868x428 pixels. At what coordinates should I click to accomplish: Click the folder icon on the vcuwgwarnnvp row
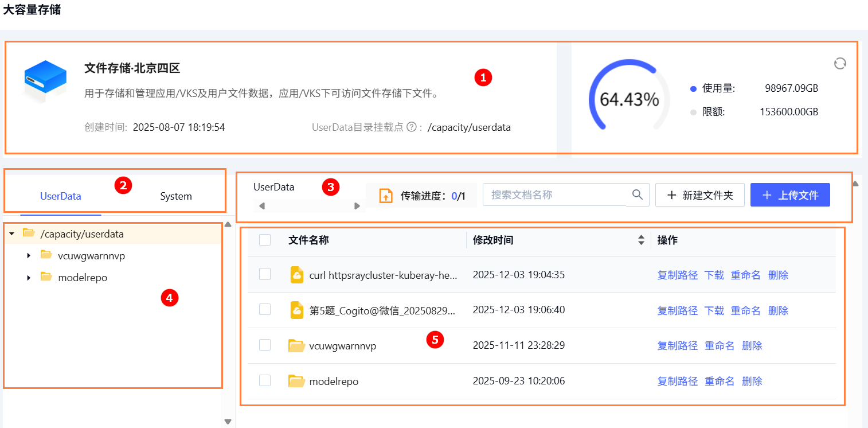[296, 345]
